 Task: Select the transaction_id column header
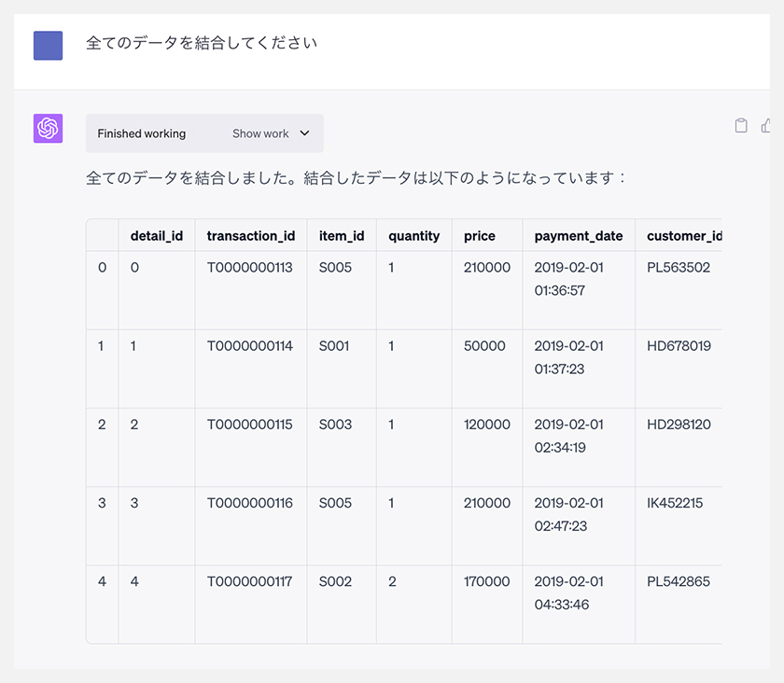pyautogui.click(x=251, y=235)
